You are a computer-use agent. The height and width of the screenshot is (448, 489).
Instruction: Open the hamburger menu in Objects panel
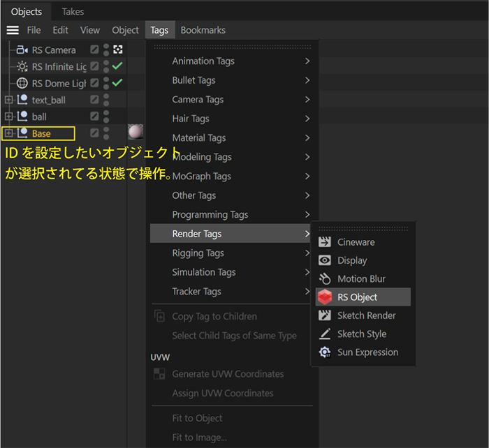pyautogui.click(x=13, y=30)
